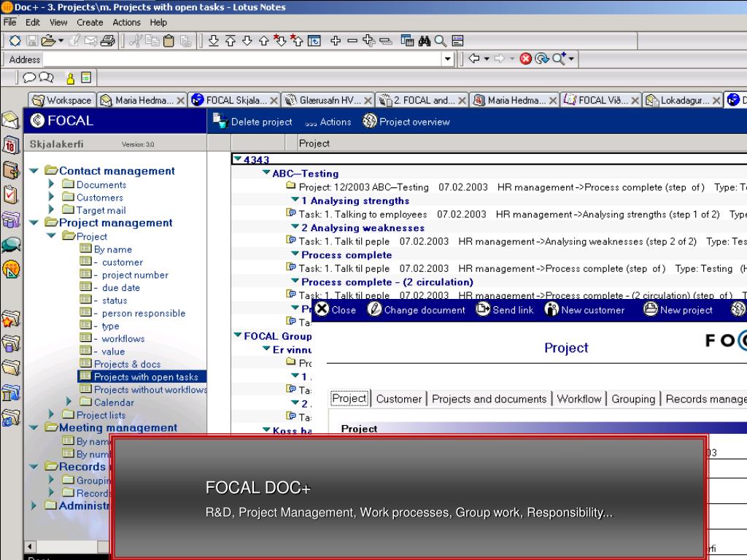Click the Go Back arrow icon
The image size is (747, 560).
pyautogui.click(x=474, y=58)
